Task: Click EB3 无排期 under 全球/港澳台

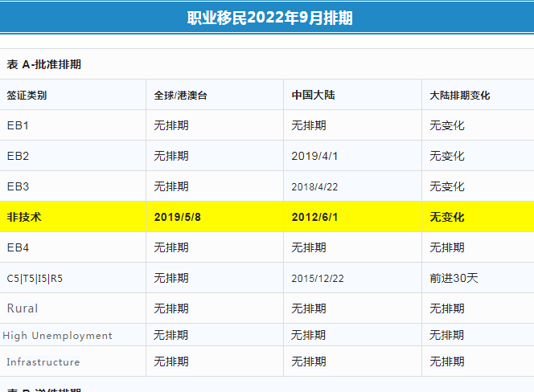Action: click(x=171, y=187)
